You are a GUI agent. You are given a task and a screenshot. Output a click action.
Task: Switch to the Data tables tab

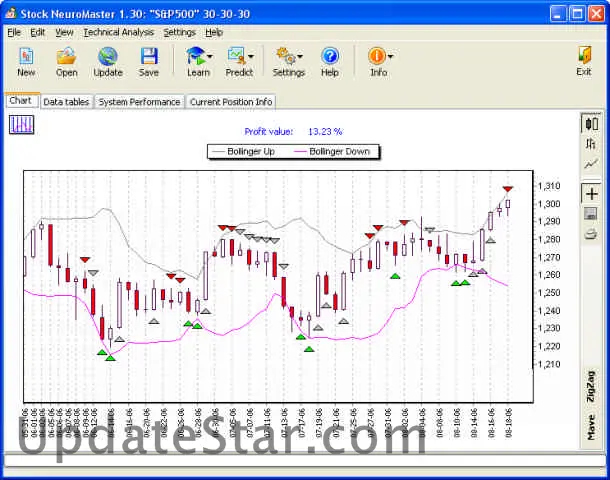(66, 102)
